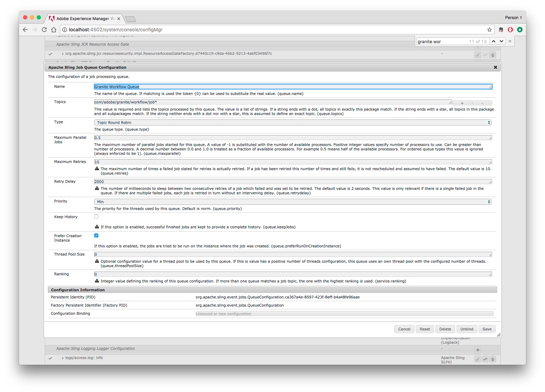The image size is (545, 392).
Task: Delete this queue configuration
Action: pos(445,329)
